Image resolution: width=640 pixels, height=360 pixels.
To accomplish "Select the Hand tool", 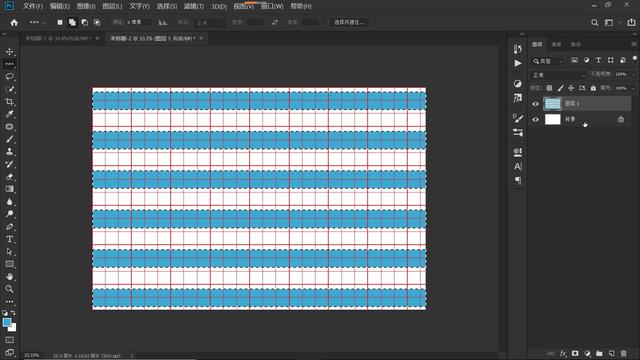I will 9,276.
